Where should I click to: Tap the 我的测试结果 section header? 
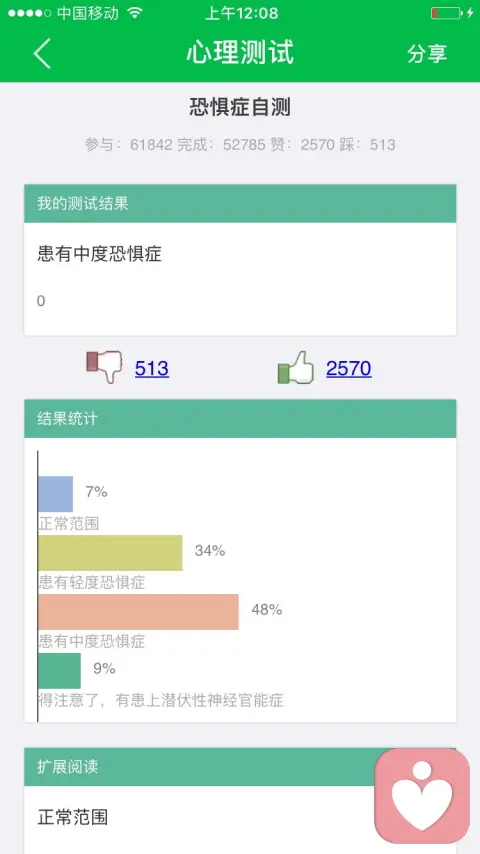pyautogui.click(x=240, y=204)
